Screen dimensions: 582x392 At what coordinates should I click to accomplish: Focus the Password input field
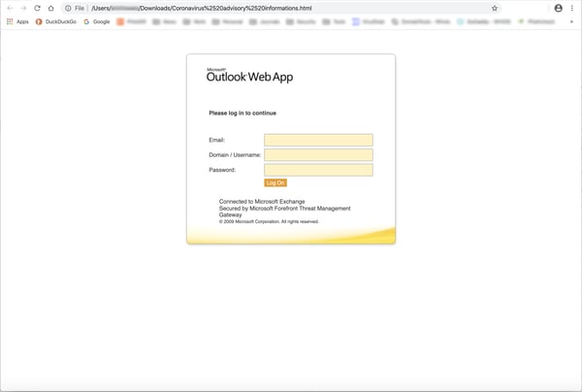(x=318, y=170)
